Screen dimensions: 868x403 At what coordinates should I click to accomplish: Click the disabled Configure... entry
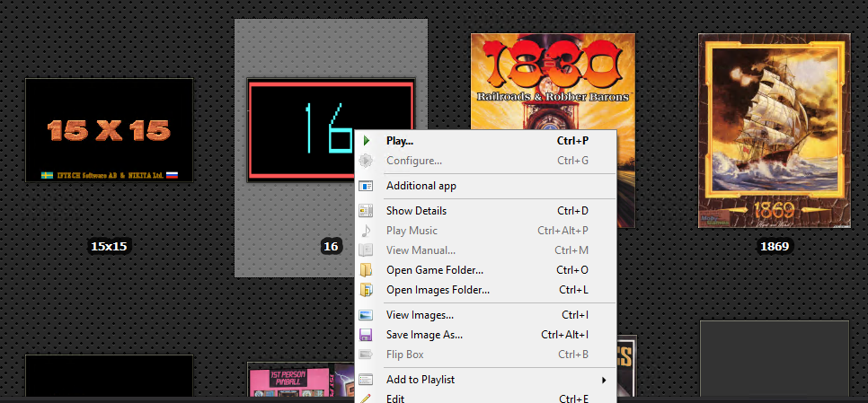click(x=485, y=161)
